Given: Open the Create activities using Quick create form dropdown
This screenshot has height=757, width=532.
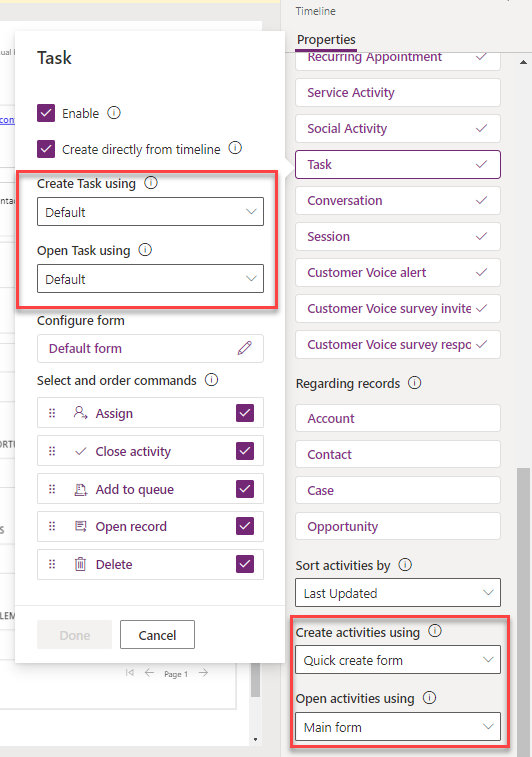Looking at the screenshot, I should point(398,659).
